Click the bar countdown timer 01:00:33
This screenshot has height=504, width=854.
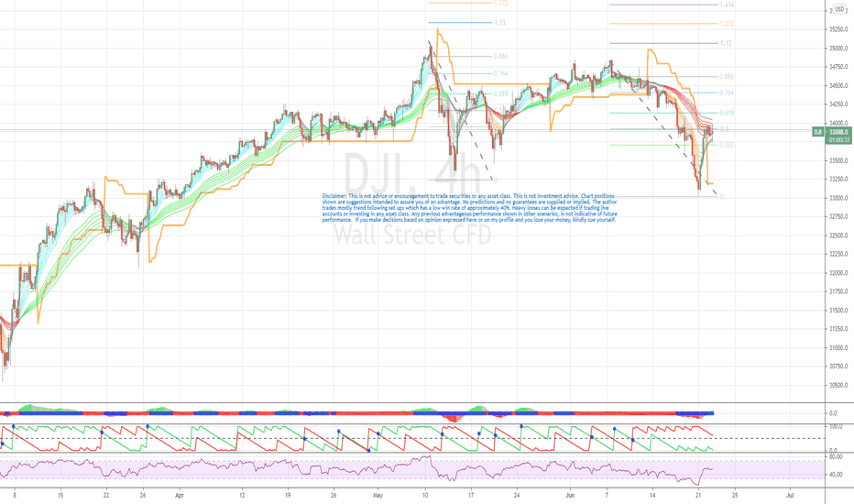tap(838, 140)
